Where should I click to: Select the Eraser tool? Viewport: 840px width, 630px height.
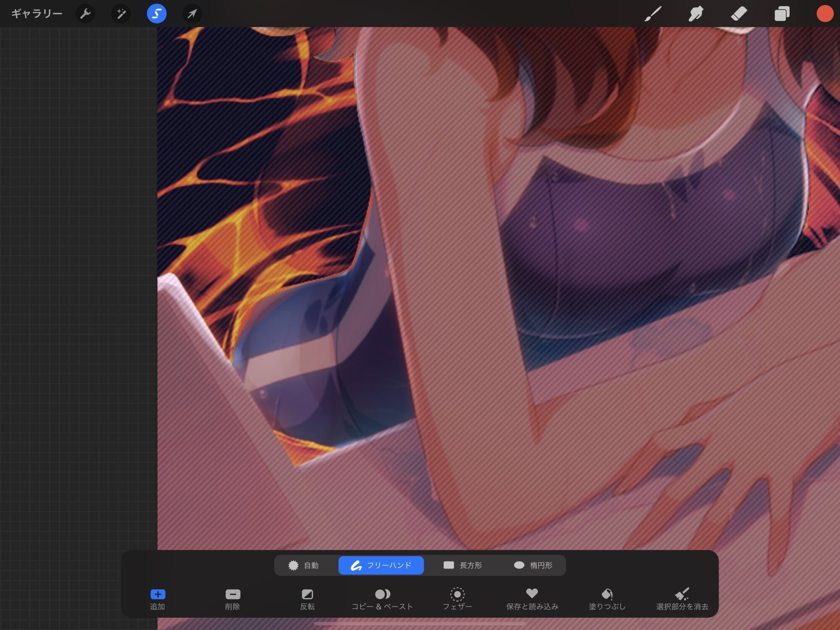[x=739, y=14]
